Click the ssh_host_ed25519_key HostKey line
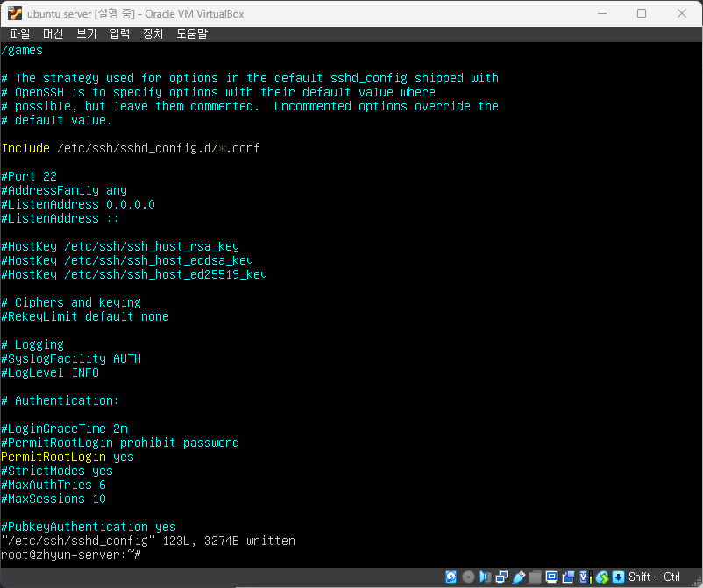This screenshot has height=588, width=703. click(134, 274)
